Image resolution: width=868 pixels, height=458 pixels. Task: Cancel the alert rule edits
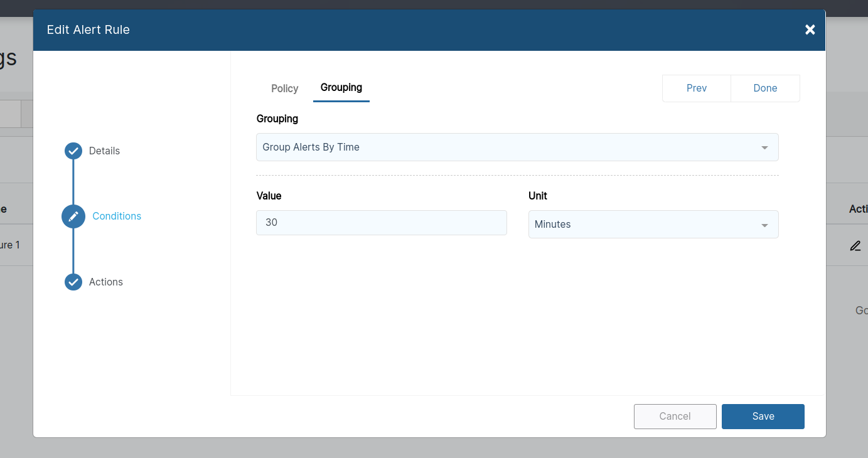point(675,416)
